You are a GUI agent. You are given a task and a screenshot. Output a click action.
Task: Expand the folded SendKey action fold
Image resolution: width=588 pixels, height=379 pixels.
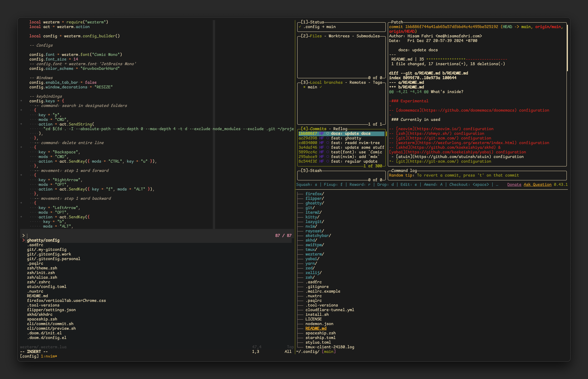[x=21, y=217]
